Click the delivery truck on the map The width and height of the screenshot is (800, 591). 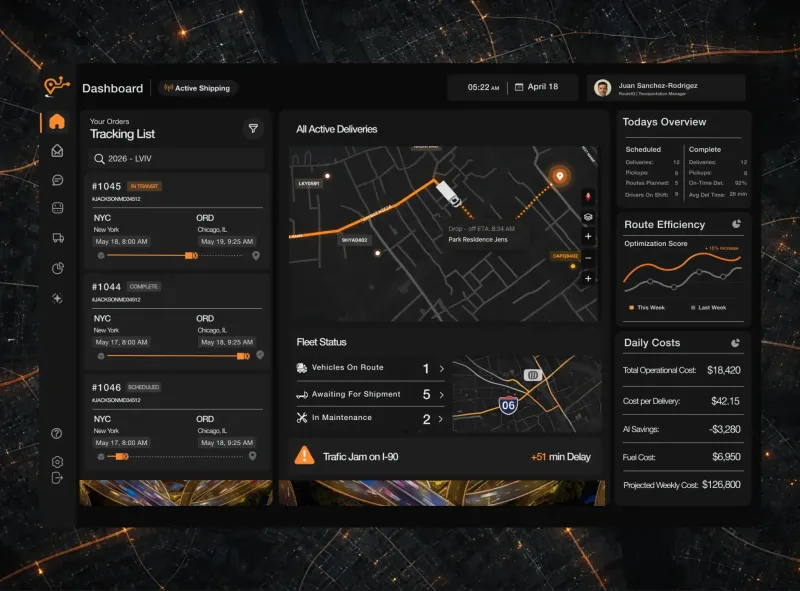[x=448, y=194]
